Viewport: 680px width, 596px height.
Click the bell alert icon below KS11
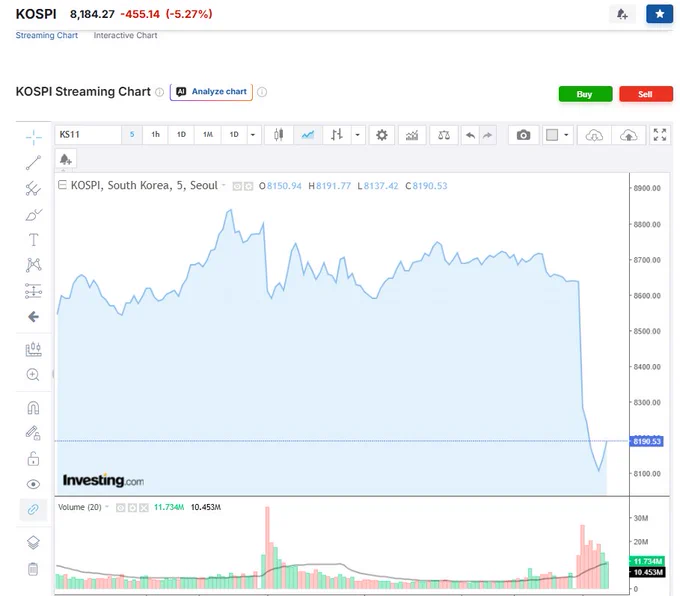[x=66, y=159]
